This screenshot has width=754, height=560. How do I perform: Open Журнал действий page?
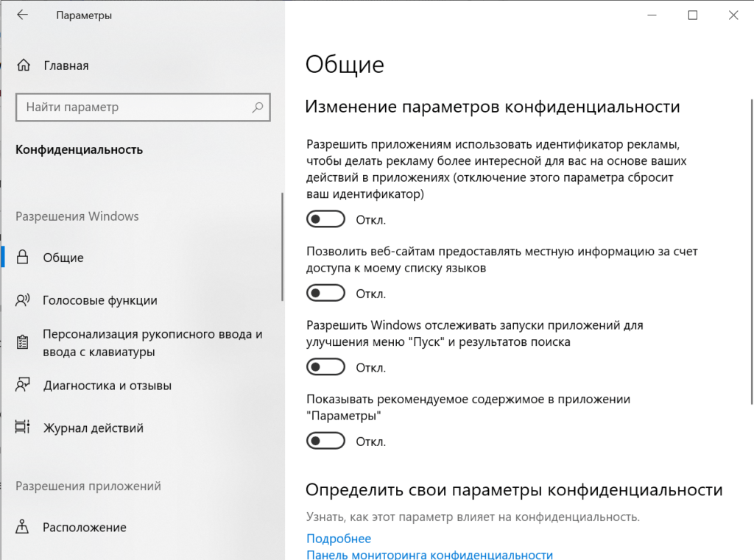click(142, 428)
